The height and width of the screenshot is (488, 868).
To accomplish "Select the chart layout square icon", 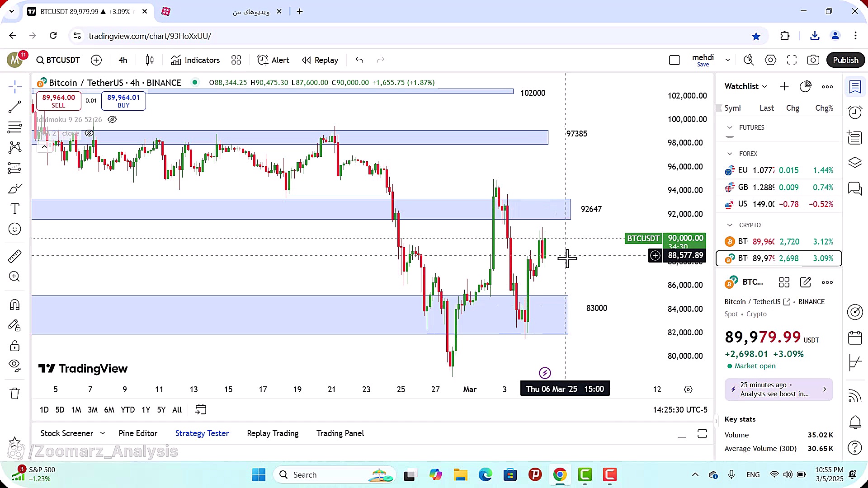I will coord(674,60).
